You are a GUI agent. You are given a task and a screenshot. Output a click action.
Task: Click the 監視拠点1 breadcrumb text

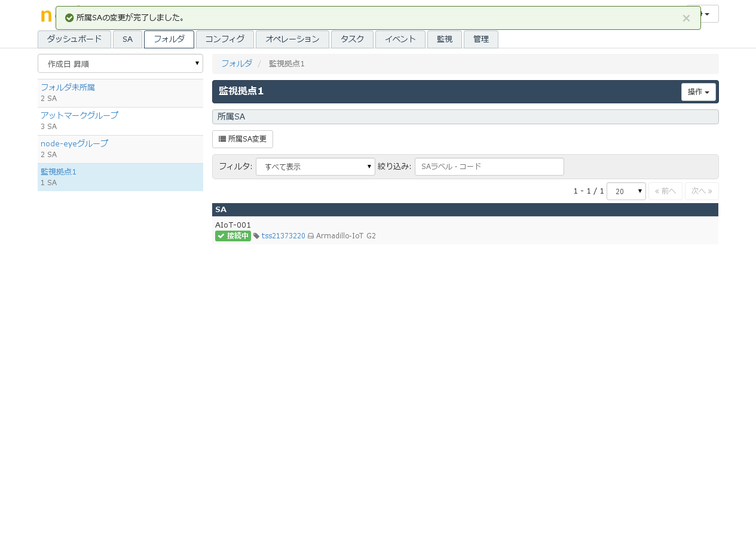click(x=287, y=63)
